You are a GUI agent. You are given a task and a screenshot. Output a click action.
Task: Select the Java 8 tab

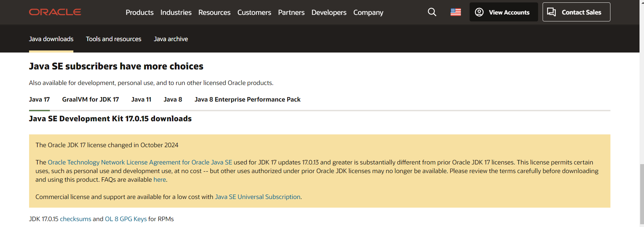[x=173, y=100]
